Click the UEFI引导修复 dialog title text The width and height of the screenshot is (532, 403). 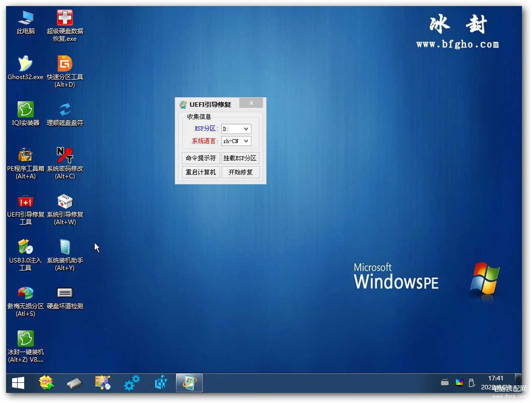[x=211, y=104]
